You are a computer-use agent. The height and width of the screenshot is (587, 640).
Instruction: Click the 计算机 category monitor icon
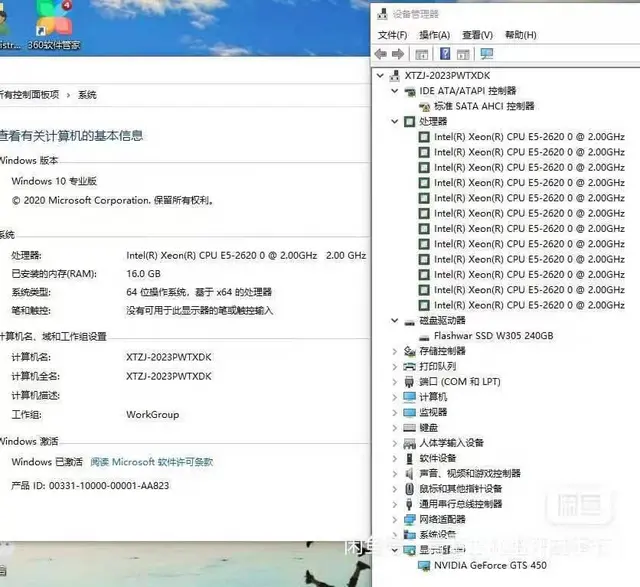[x=409, y=397]
